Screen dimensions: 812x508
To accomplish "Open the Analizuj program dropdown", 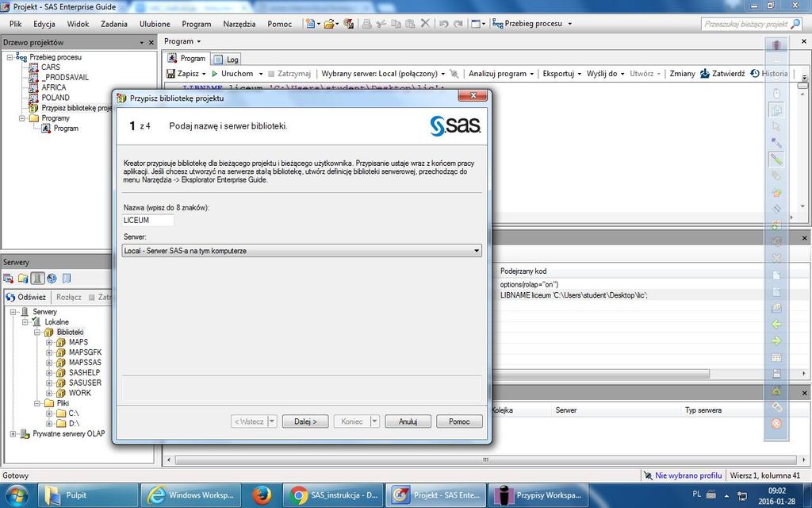I will (x=531, y=74).
